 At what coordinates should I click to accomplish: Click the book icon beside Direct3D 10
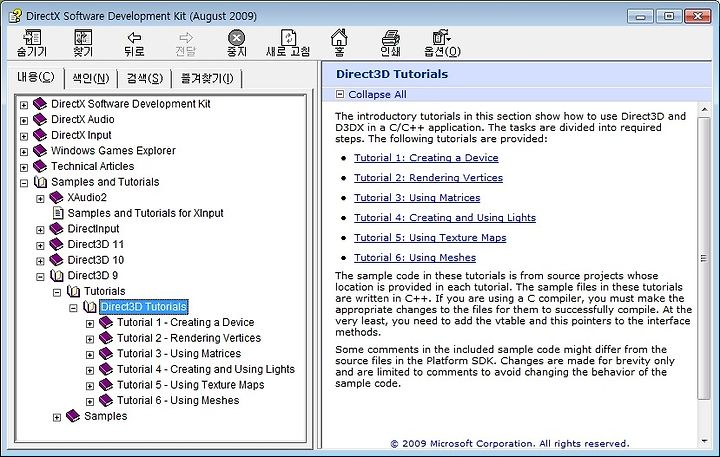coord(56,260)
